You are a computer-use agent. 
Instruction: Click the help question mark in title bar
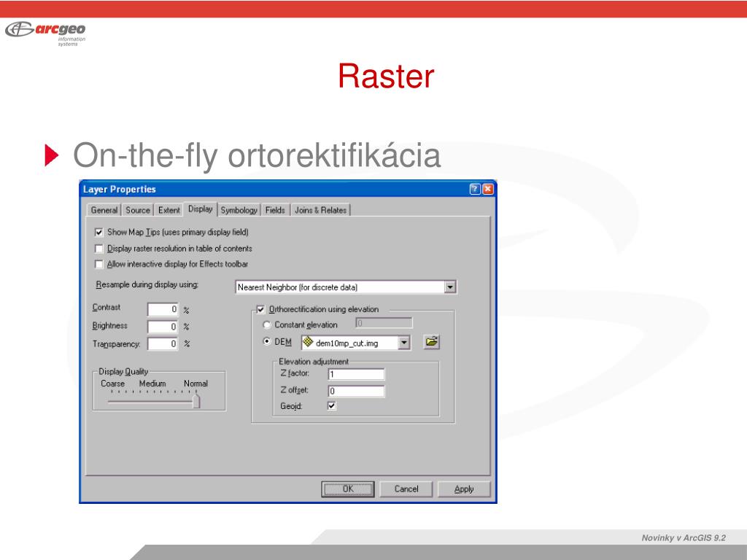tap(474, 189)
